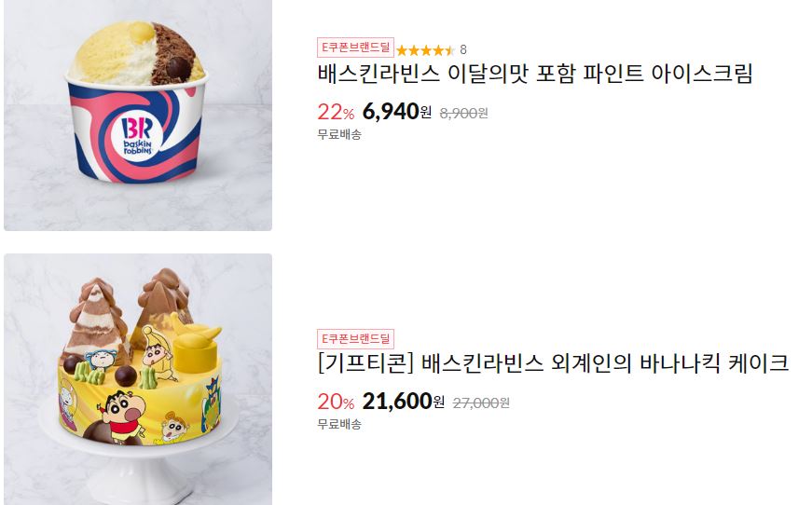Screen dimensions: 812x505
Task: Click 무료배송 under the banana kick cake price
Action: tap(339, 424)
